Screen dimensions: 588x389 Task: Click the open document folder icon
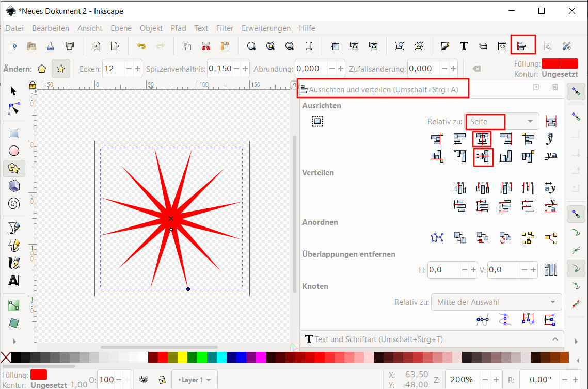click(x=31, y=46)
